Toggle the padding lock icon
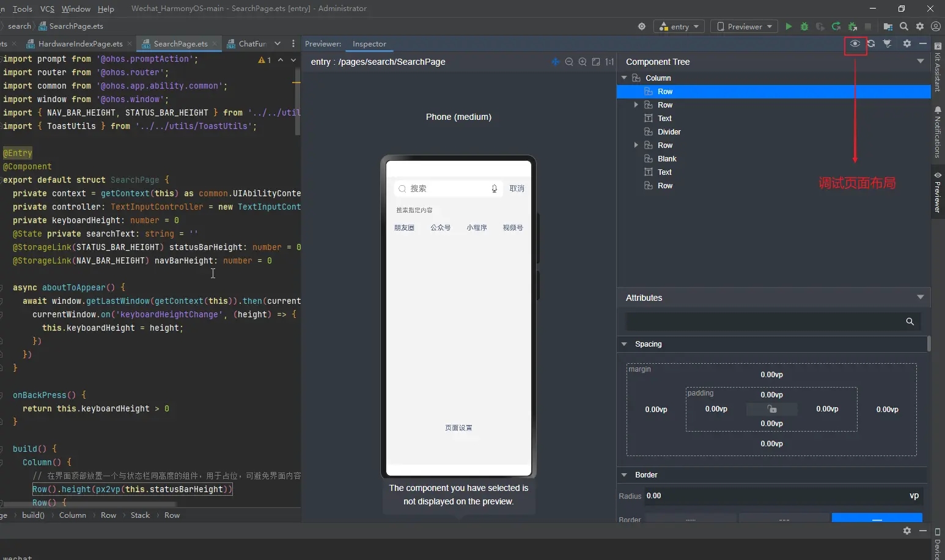The width and height of the screenshot is (945, 560). click(x=772, y=409)
